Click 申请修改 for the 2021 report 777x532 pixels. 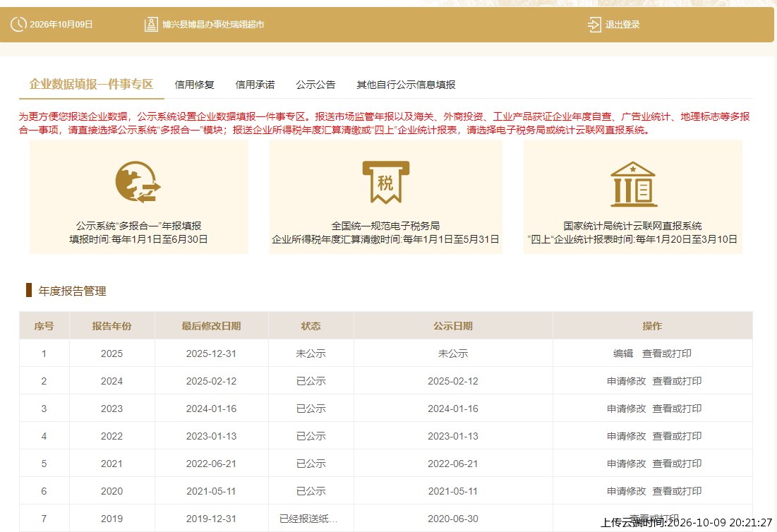[x=627, y=464]
